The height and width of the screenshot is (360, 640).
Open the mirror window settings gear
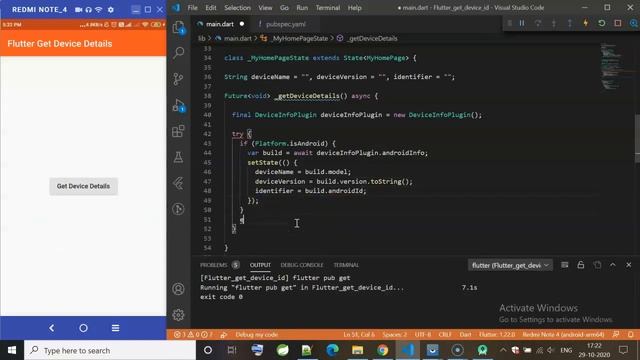tap(111, 9)
